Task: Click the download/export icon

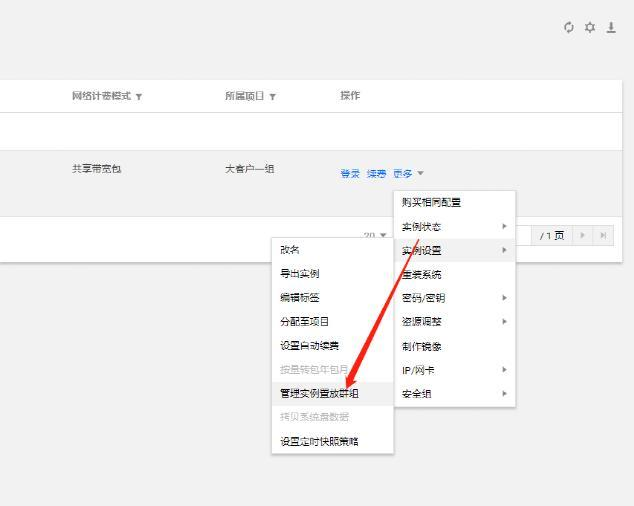Action: 611,27
